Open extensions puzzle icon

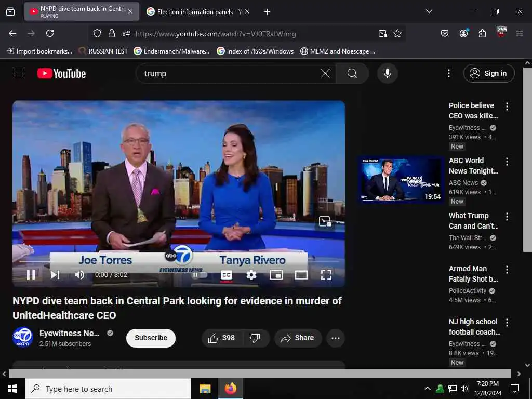pos(482,33)
